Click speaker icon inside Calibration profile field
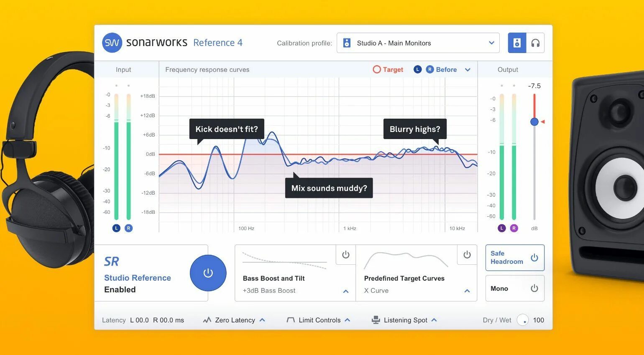Image resolution: width=644 pixels, height=355 pixels. coord(347,43)
